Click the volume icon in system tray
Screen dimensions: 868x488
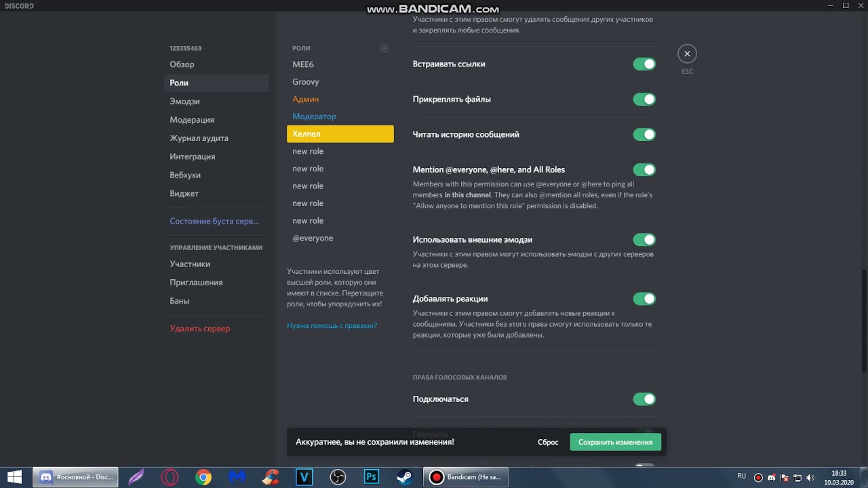(x=810, y=477)
